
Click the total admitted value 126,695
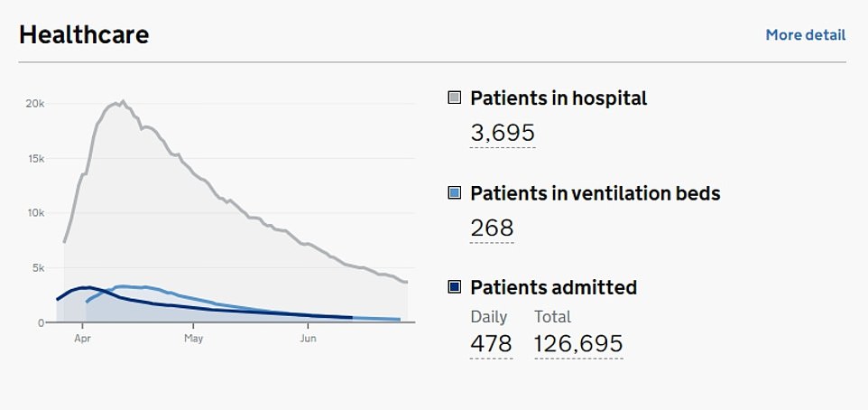click(578, 344)
